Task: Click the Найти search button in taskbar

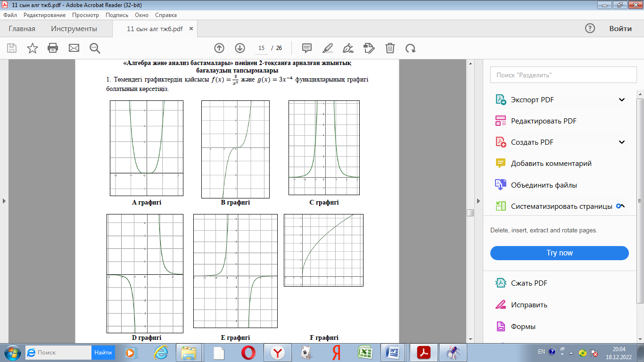Action: [x=103, y=352]
